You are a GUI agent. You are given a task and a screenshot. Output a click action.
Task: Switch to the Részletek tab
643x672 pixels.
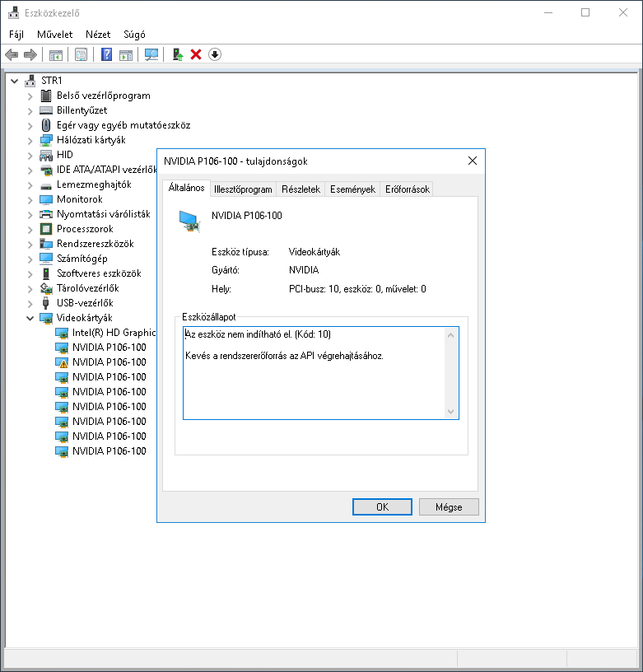coord(301,189)
